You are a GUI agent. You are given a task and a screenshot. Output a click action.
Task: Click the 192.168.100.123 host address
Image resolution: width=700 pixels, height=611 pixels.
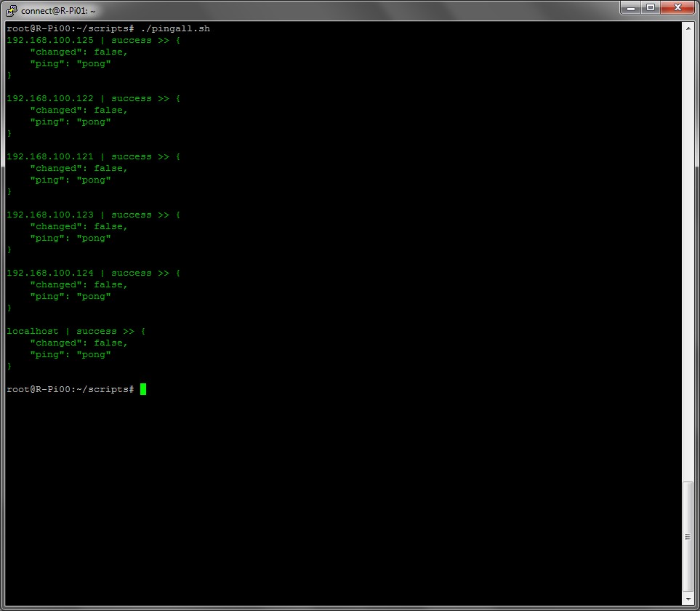(x=50, y=215)
